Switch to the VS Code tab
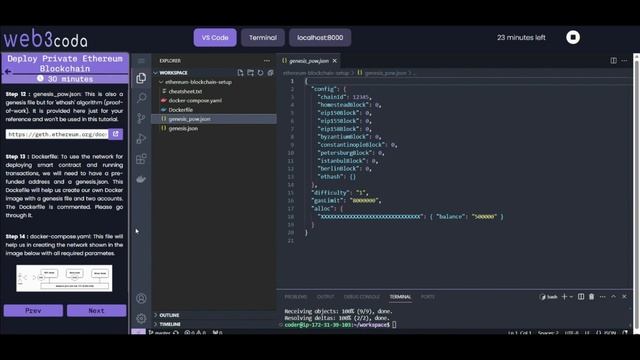The image size is (640, 360). tap(215, 38)
